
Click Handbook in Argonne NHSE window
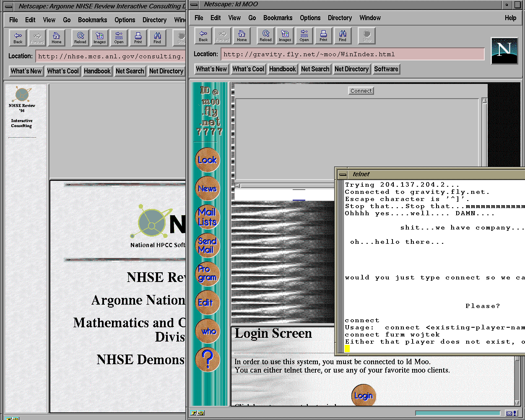point(97,71)
